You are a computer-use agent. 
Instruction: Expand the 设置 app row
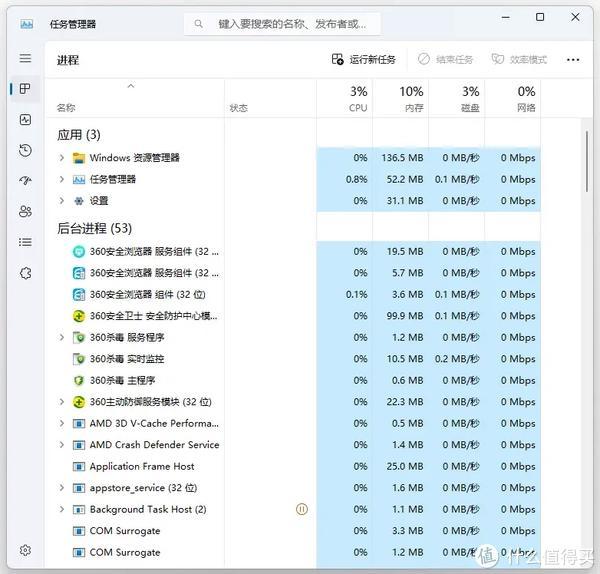click(62, 201)
